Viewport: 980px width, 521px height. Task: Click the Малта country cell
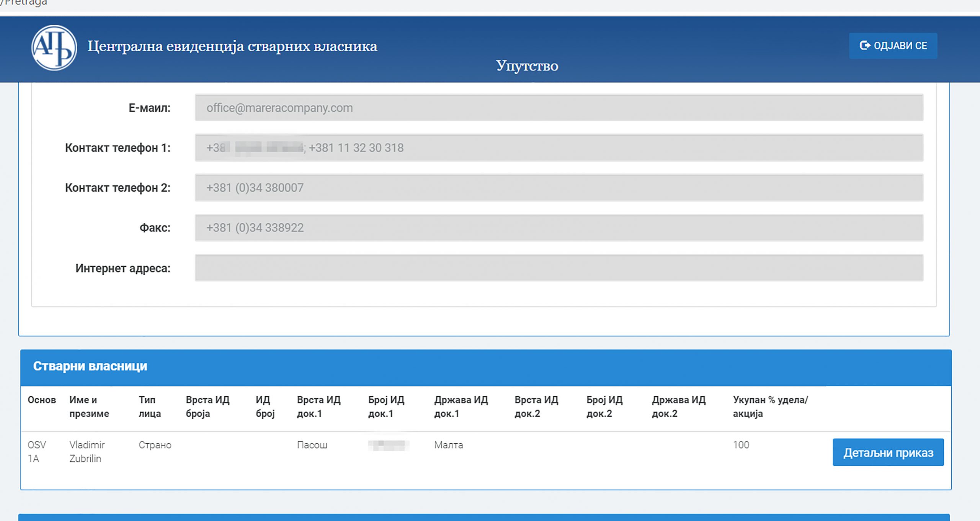[448, 445]
